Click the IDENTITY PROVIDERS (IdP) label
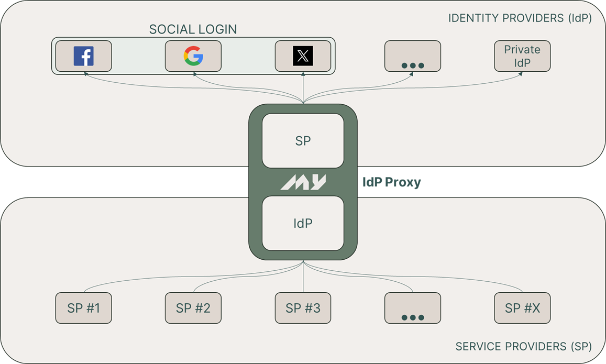606x364 pixels. pyautogui.click(x=520, y=18)
